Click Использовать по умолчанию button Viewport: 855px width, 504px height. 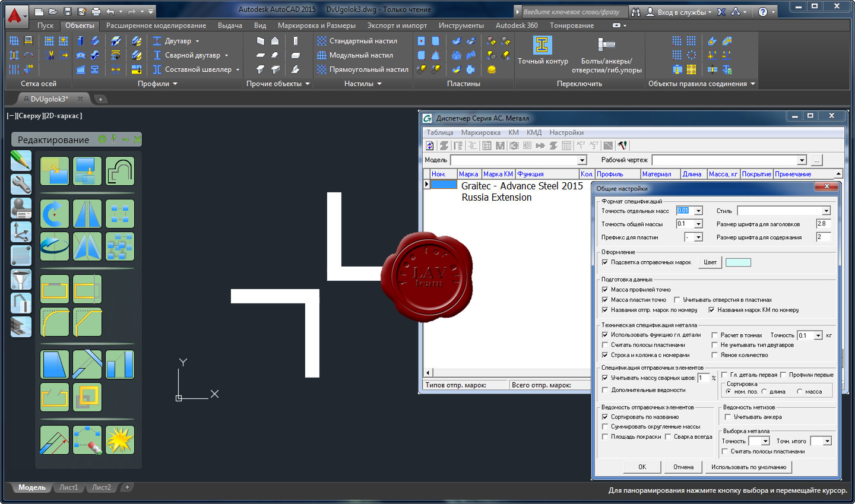coord(749,467)
